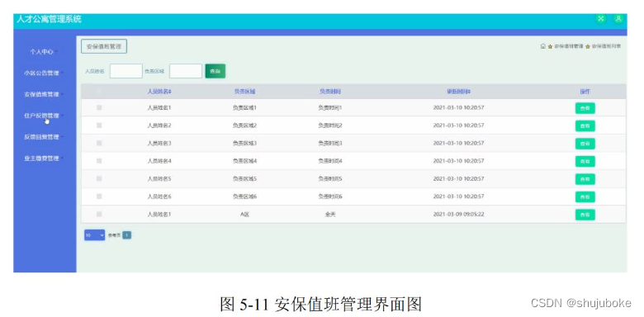Sort by 人员姓名 column header
The width and height of the screenshot is (644, 317).
[x=159, y=92]
